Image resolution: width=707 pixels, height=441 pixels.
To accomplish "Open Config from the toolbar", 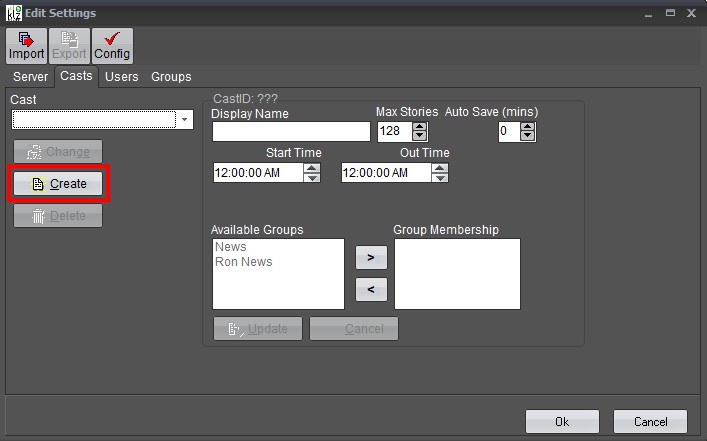I will coord(112,46).
